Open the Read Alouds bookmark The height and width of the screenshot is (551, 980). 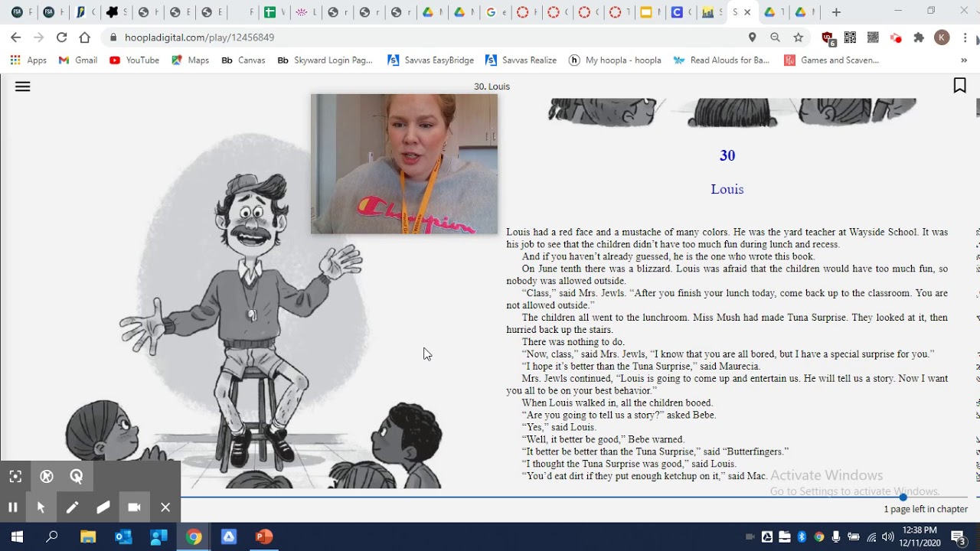tap(720, 60)
